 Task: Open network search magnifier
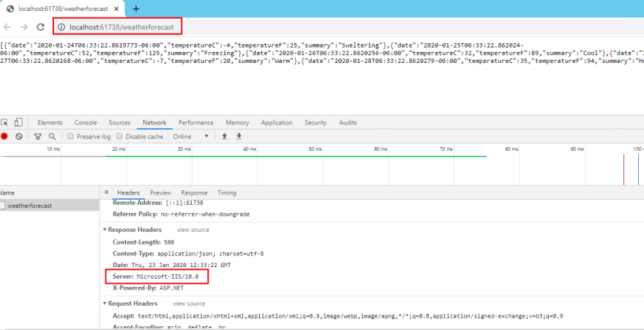[52, 136]
